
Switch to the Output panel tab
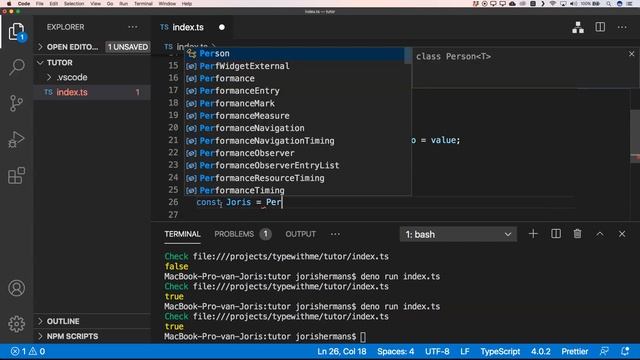pos(300,234)
